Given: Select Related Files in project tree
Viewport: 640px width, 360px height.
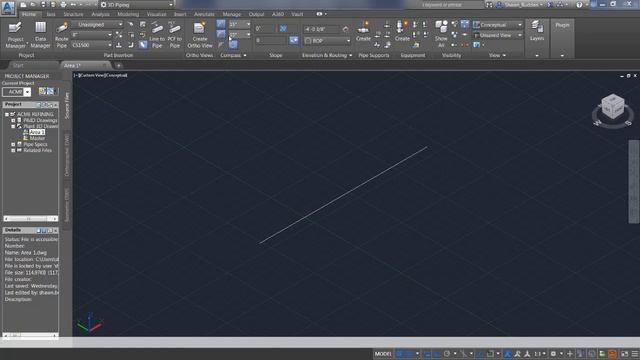Looking at the screenshot, I should (x=37, y=150).
